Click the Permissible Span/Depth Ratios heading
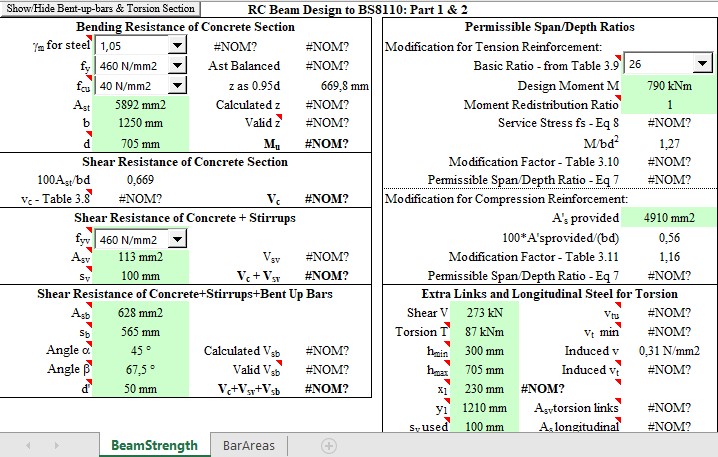The image size is (718, 457). [549, 27]
